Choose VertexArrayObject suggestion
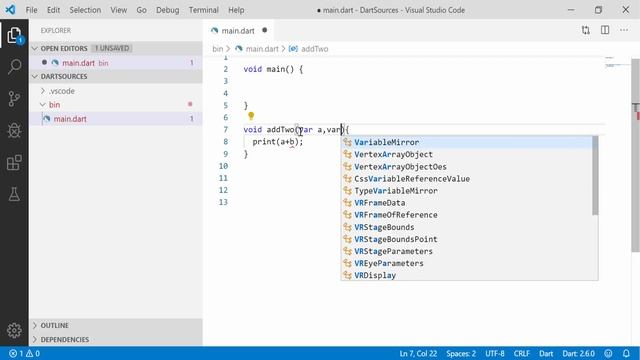 467,154
